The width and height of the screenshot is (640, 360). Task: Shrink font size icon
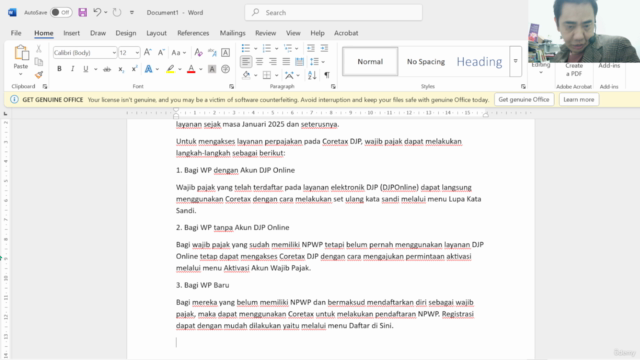point(161,52)
